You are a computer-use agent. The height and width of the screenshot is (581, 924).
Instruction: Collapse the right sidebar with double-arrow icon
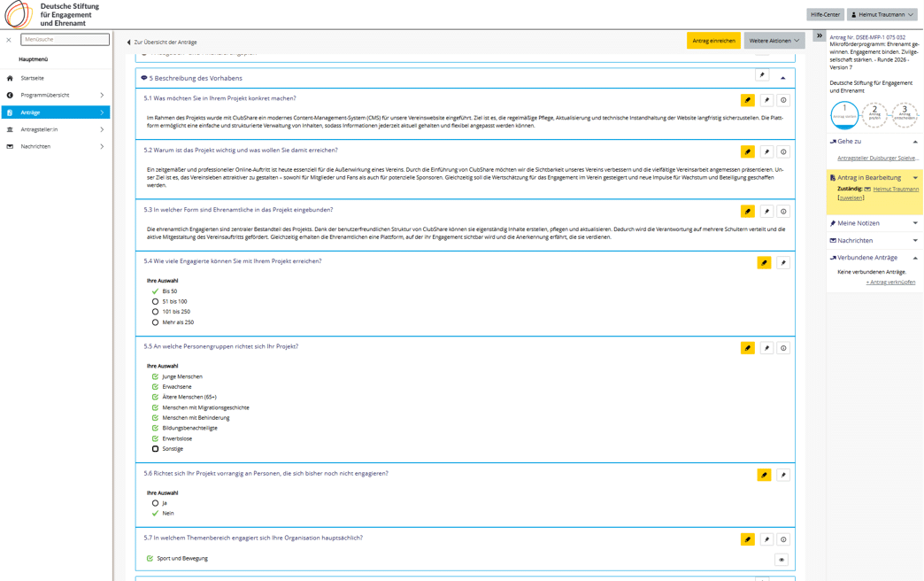[x=820, y=36]
